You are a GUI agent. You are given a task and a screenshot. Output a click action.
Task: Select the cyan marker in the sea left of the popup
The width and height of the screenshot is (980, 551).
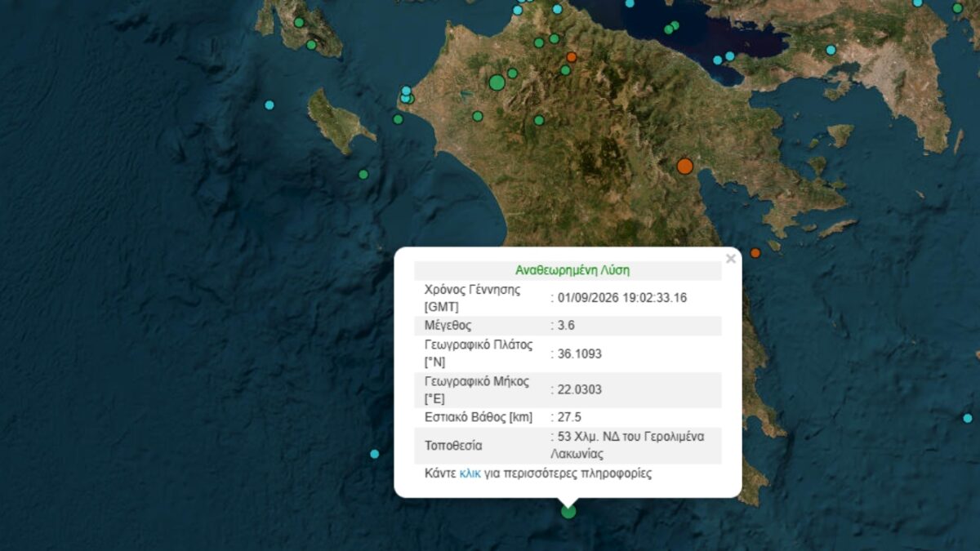point(375,454)
